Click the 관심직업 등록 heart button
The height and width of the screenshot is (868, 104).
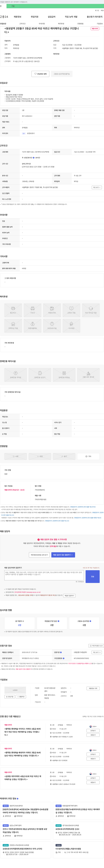click(x=40, y=74)
